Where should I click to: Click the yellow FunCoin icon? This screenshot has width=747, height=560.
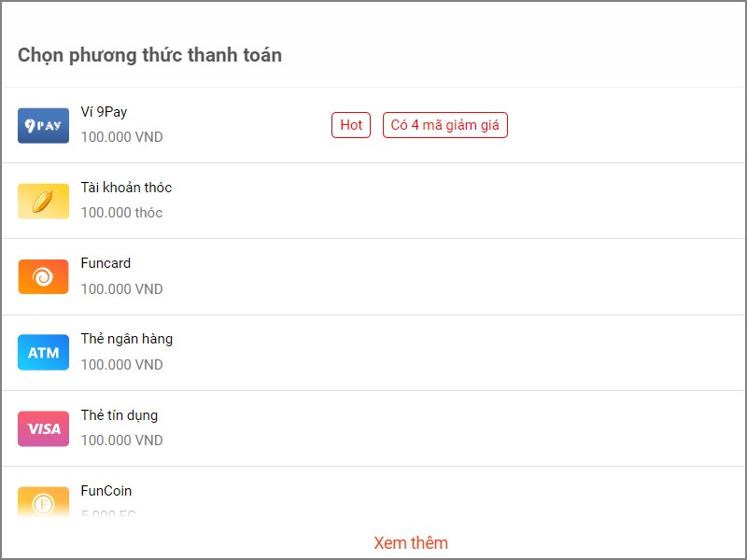click(x=43, y=502)
